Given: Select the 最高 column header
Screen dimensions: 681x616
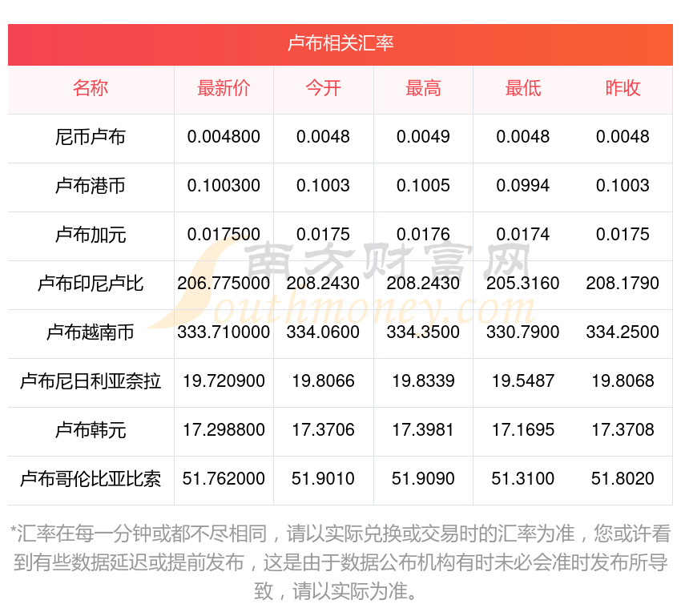Looking at the screenshot, I should (x=423, y=88).
